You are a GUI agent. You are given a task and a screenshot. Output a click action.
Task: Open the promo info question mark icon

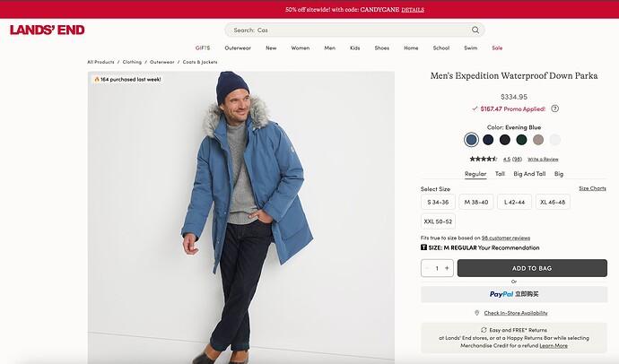pos(554,108)
